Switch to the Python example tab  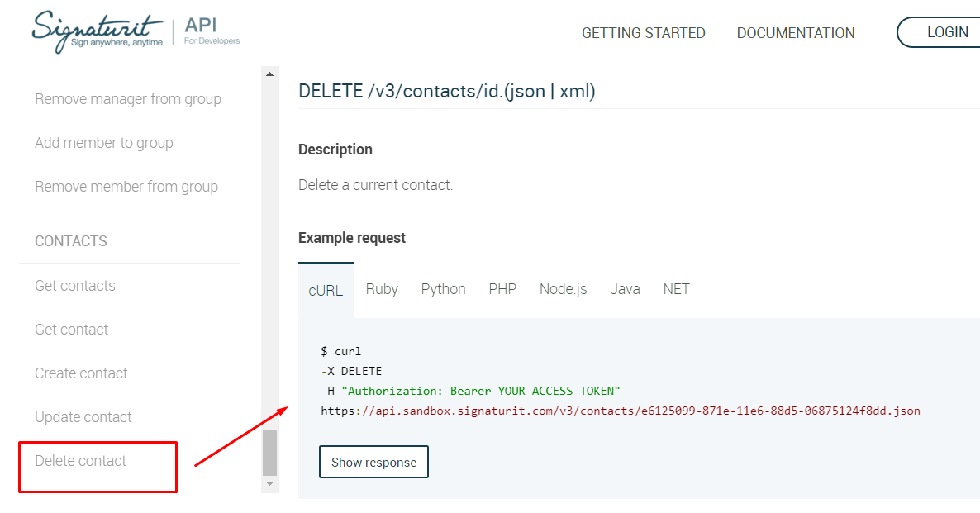[443, 289]
